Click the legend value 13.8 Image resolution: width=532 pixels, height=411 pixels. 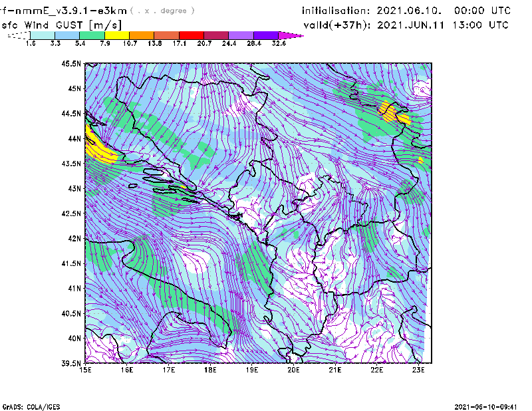tap(155, 43)
